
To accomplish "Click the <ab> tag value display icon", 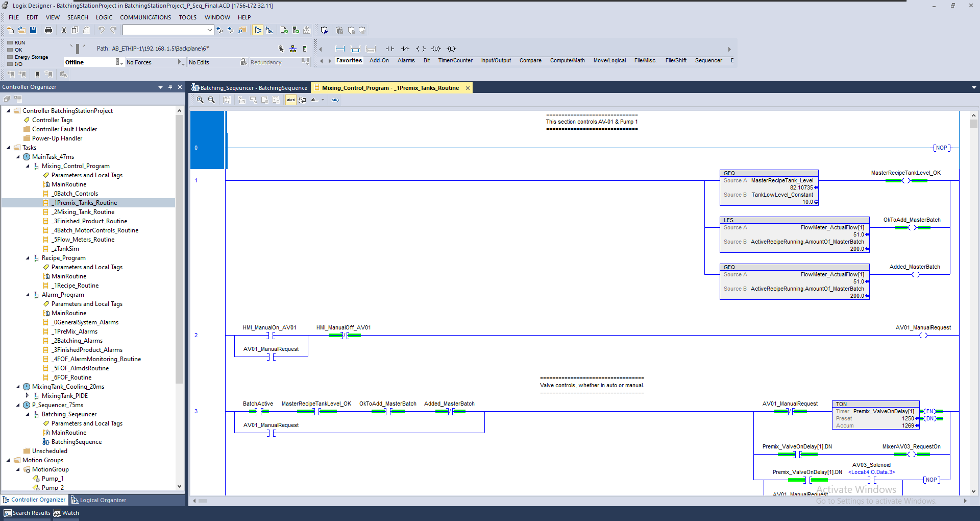I will 335,100.
